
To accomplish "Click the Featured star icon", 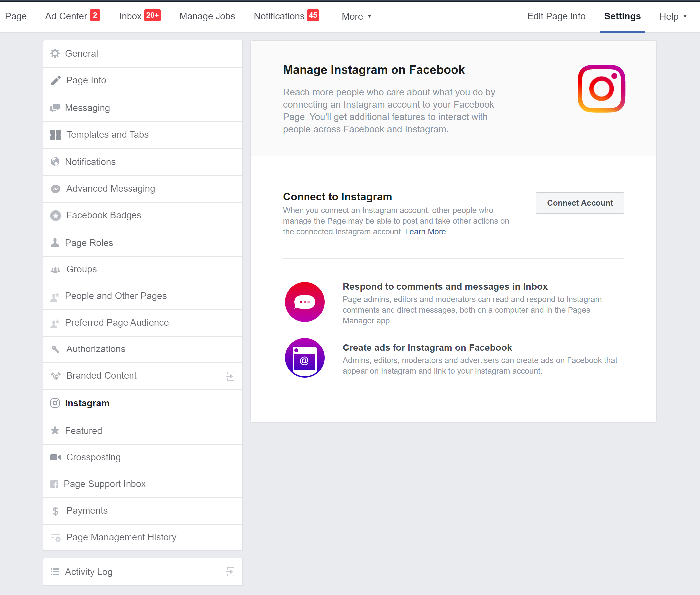I will point(55,431).
